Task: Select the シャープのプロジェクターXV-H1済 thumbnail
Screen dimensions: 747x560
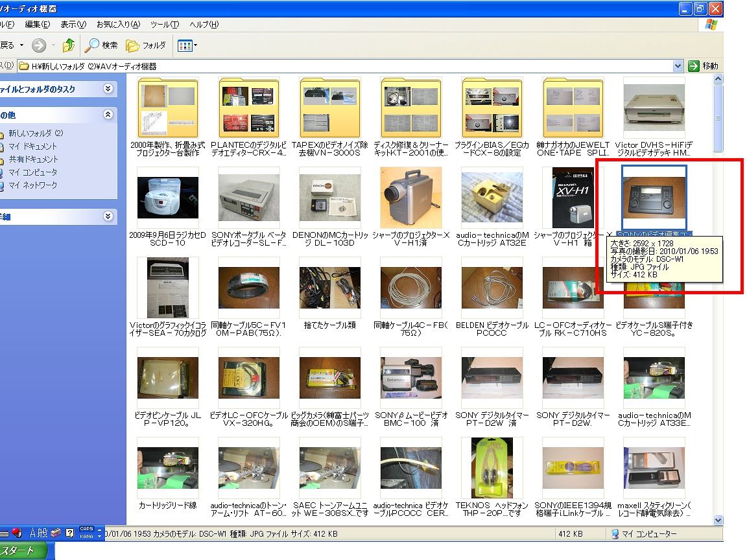Action: [x=410, y=198]
